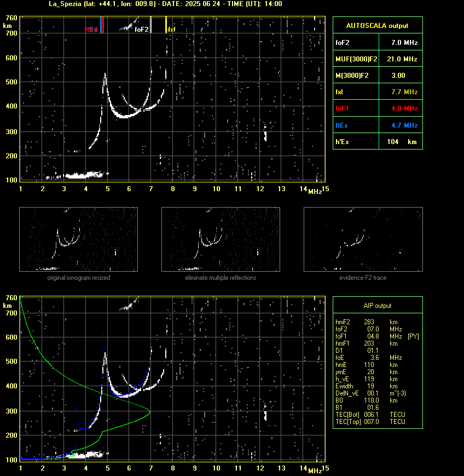Click the red foF1 row label in AUTOSCALA
The height and width of the screenshot is (476, 464).
[x=342, y=108]
